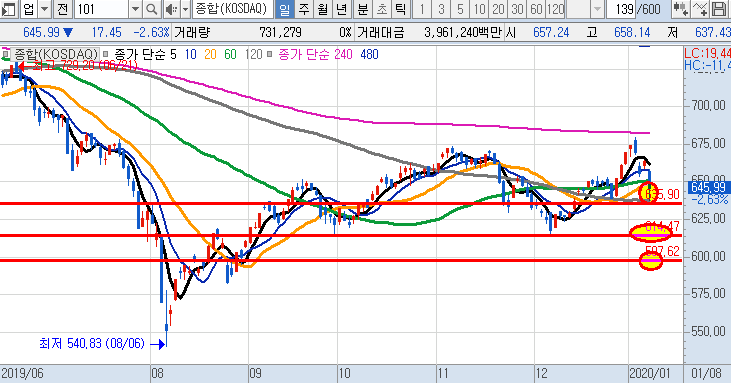The image size is (731, 383).
Task: Click the speaker sound alert icon
Action: (172, 9)
